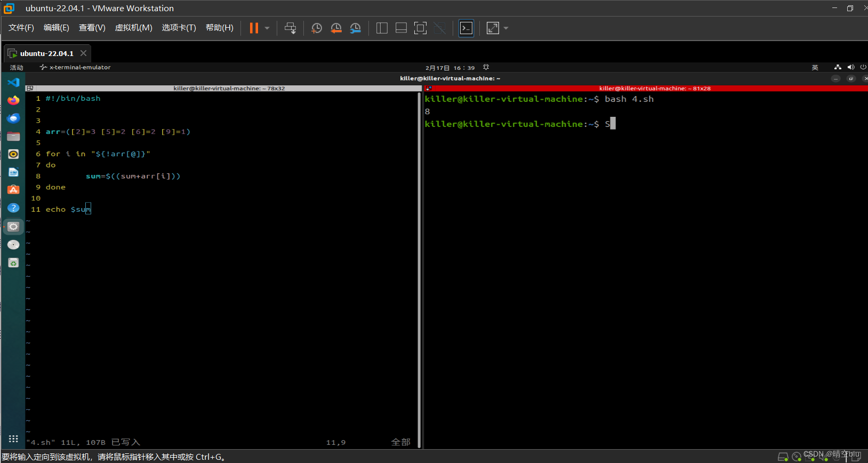
Task: Launch Visual Studio Code from dock
Action: 14,82
